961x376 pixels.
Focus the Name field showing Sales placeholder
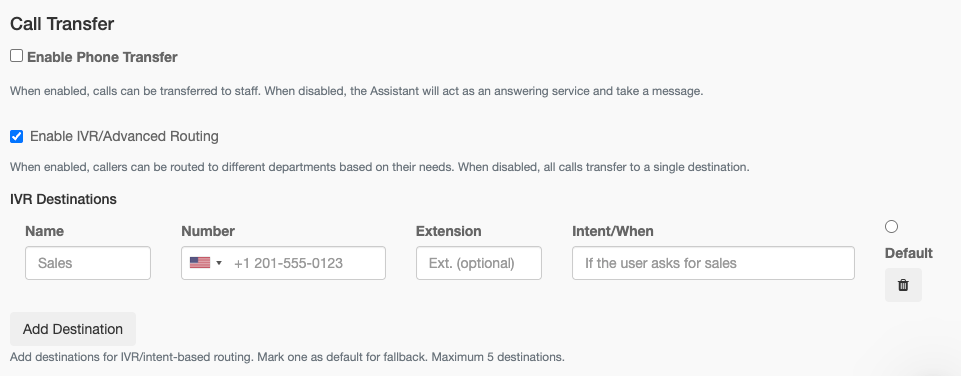pyautogui.click(x=88, y=263)
